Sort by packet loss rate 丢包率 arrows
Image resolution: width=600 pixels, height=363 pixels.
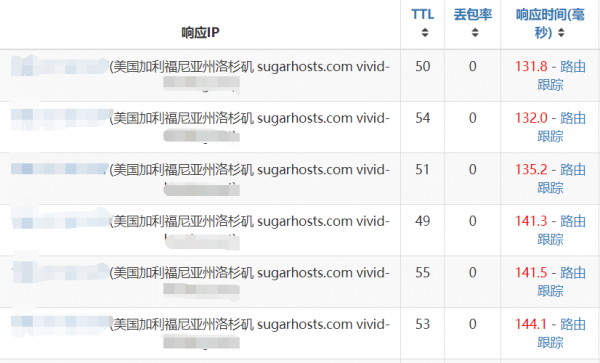click(x=475, y=33)
